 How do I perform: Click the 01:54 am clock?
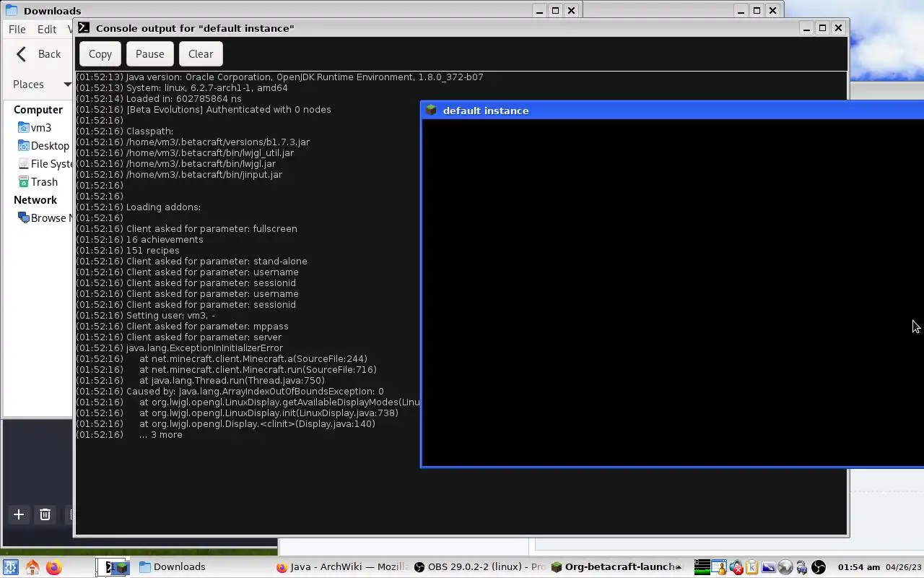tap(859, 567)
